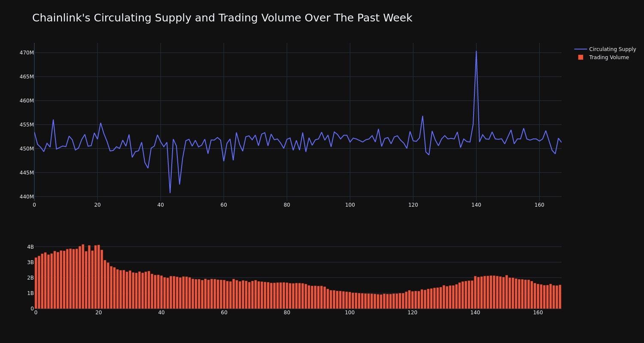Click the 450M y-axis label
The image size is (644, 343).
pos(27,149)
